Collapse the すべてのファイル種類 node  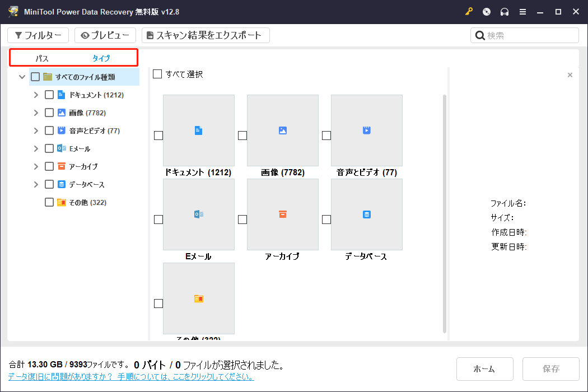click(x=22, y=77)
